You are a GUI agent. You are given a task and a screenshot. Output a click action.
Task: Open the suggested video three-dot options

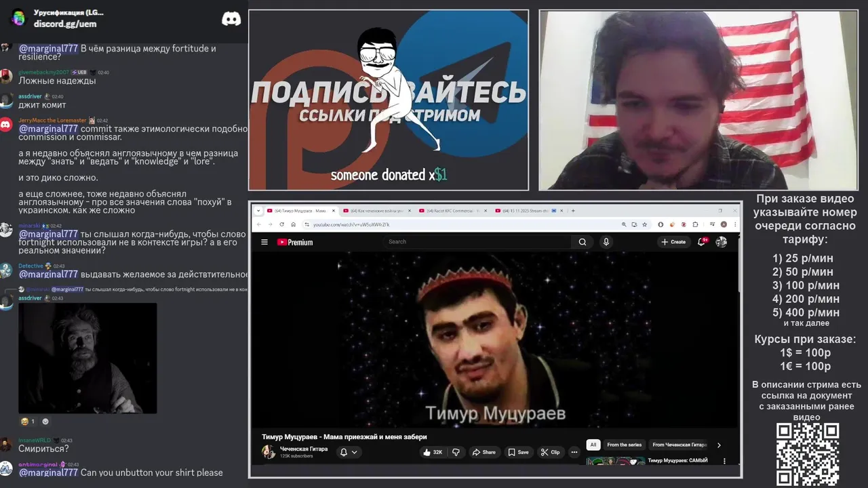(x=724, y=461)
